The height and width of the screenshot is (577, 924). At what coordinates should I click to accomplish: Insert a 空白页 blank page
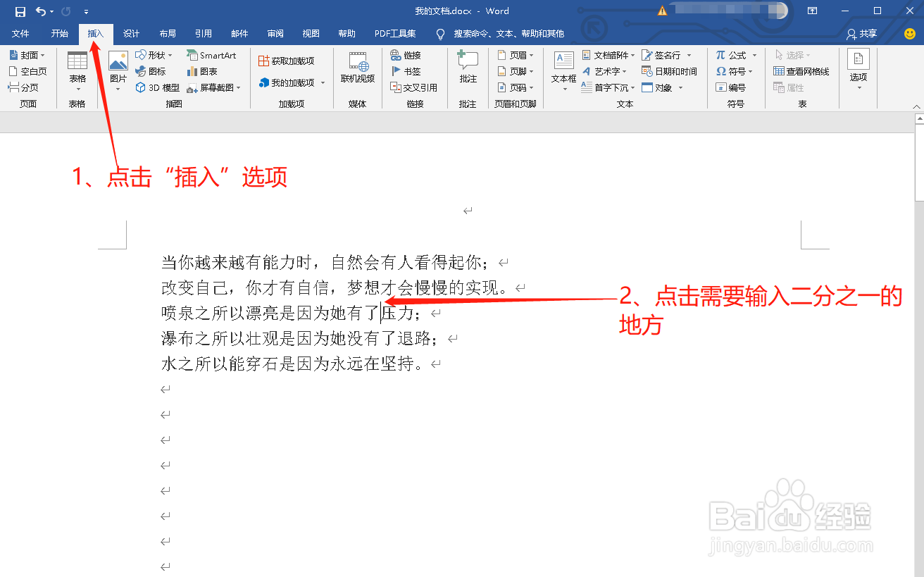(27, 71)
